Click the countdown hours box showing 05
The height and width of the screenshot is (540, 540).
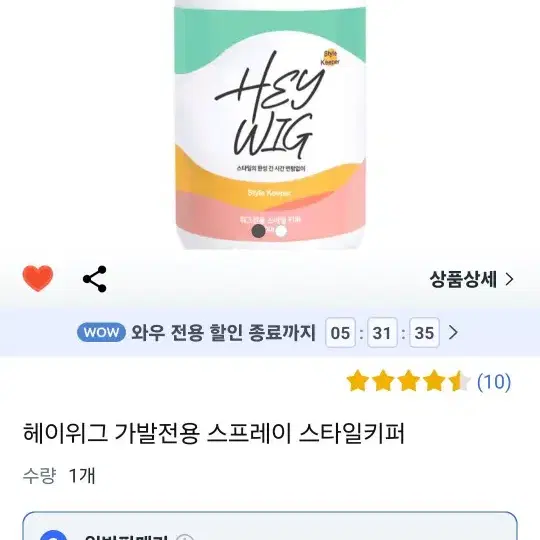340,333
